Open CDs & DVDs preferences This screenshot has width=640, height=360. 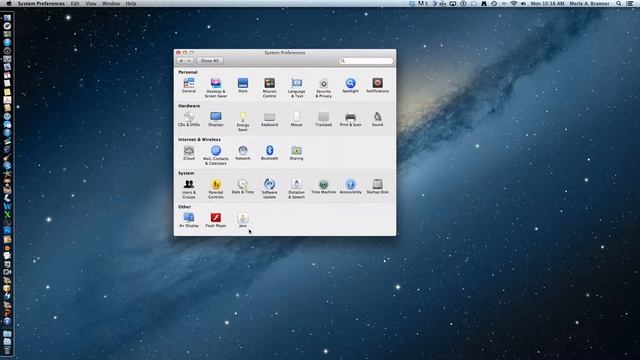point(189,119)
